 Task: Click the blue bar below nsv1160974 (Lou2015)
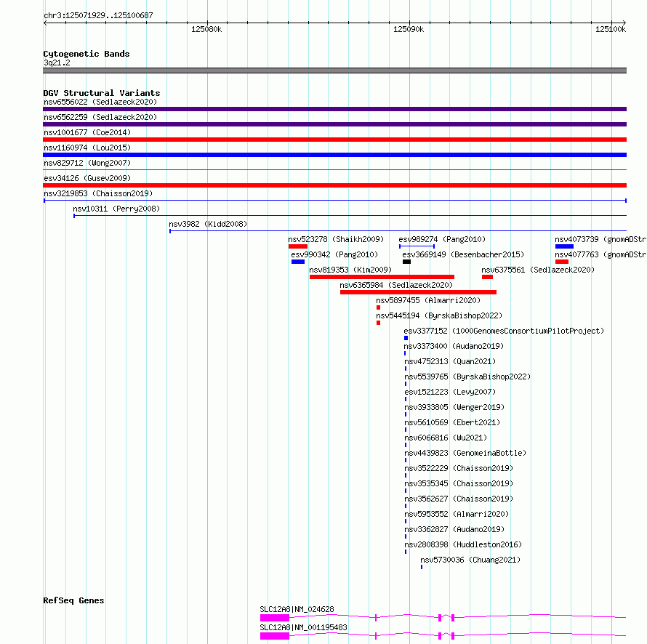334,155
